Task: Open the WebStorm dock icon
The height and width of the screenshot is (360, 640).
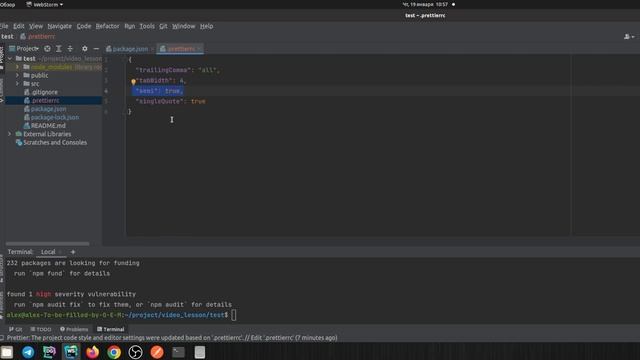Action: (x=71, y=352)
